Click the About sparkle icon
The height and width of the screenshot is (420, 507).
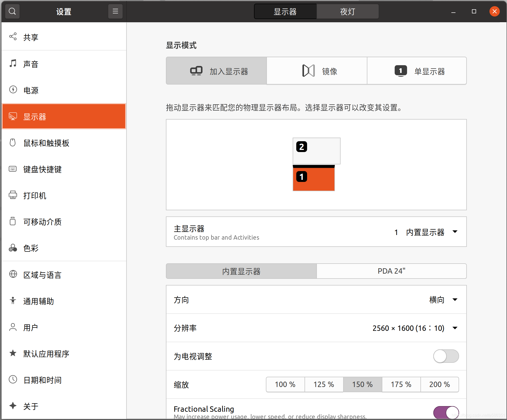coord(13,406)
